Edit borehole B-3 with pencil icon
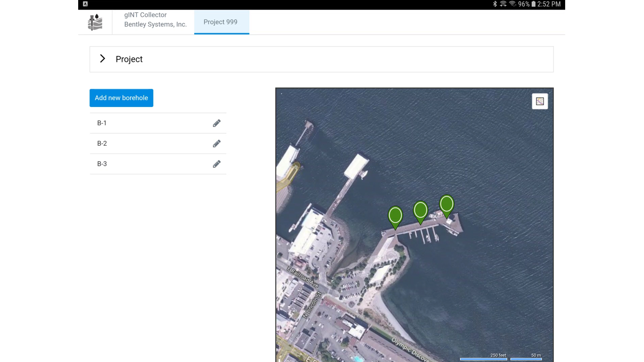This screenshot has height=362, width=644. click(217, 164)
